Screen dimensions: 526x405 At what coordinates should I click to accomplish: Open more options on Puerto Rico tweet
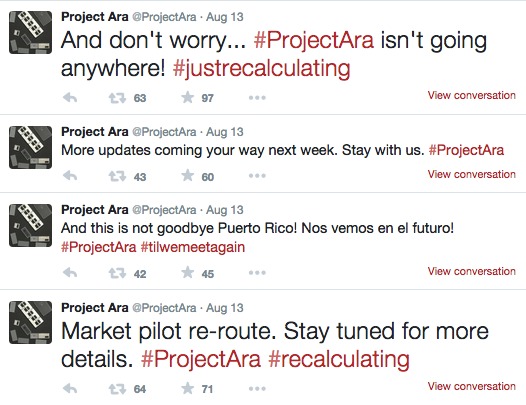click(257, 272)
